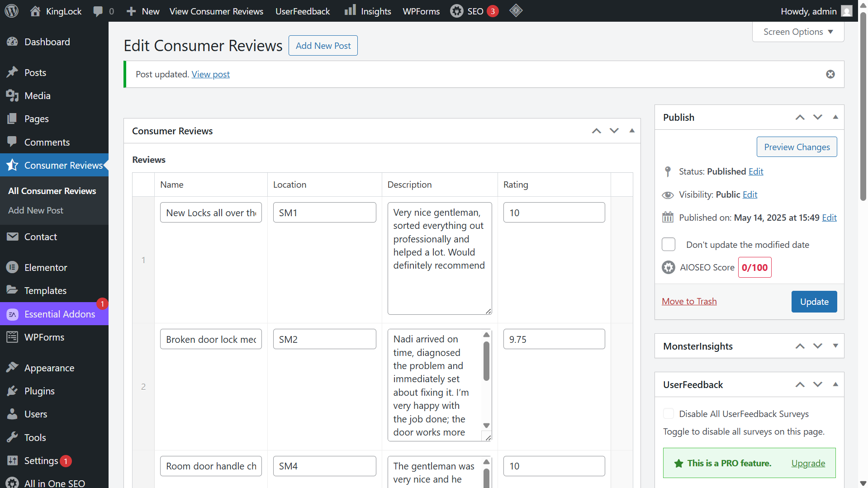Image resolution: width=868 pixels, height=488 pixels.
Task: Open the Appearance menu
Action: [x=49, y=368]
